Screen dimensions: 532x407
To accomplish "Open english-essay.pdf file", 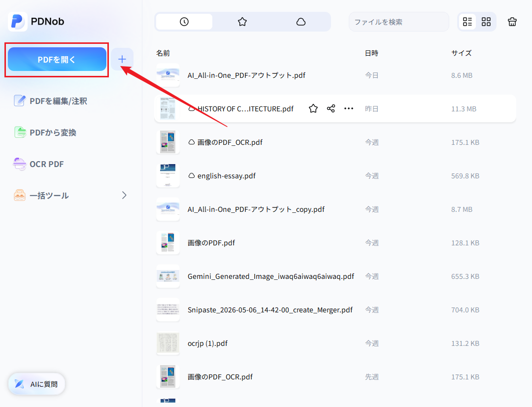I will (x=227, y=176).
